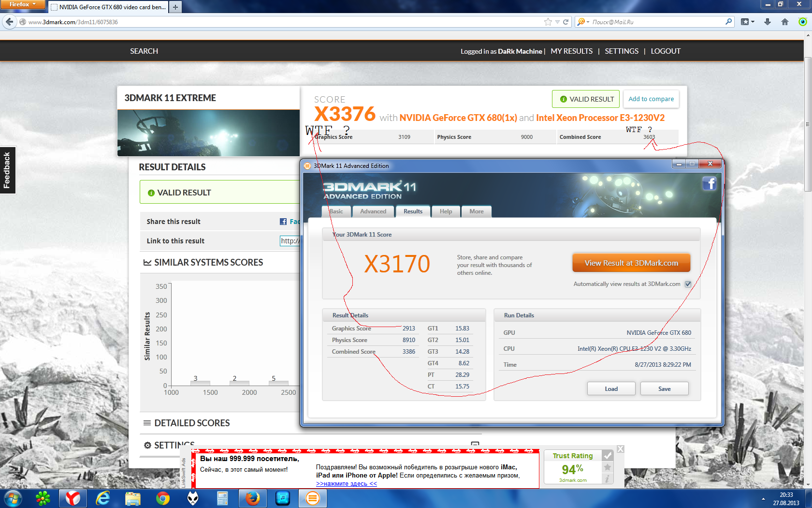Click View Result at 3DMark.com button
The width and height of the screenshot is (812, 508).
[631, 263]
